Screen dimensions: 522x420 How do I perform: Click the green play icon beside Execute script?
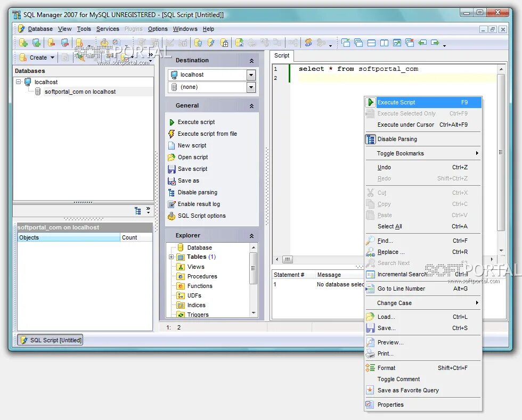point(172,122)
